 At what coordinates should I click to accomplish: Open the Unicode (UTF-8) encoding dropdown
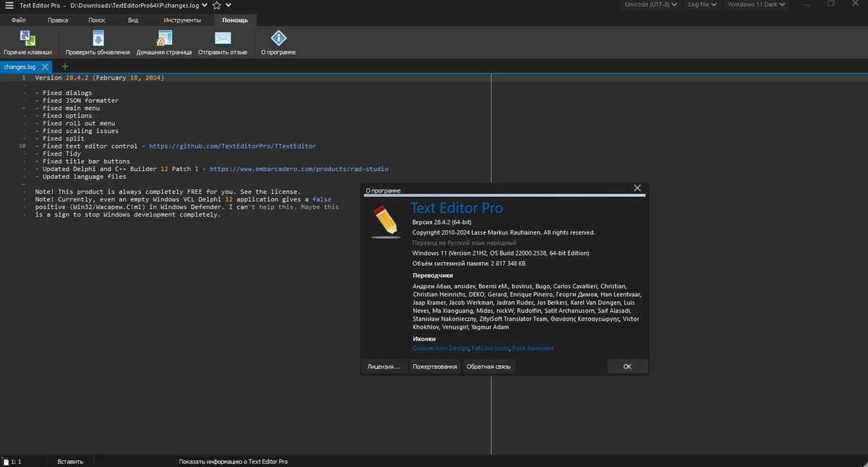(x=652, y=4)
